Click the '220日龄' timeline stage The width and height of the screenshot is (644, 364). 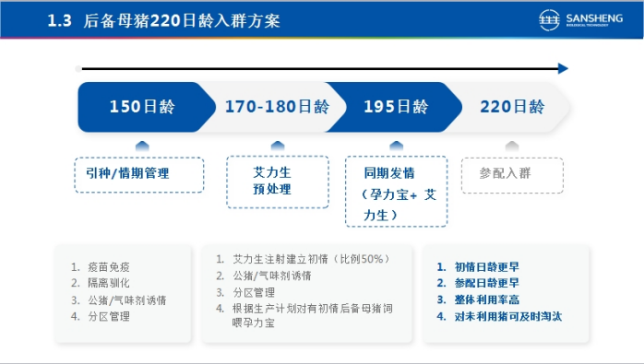pos(512,107)
